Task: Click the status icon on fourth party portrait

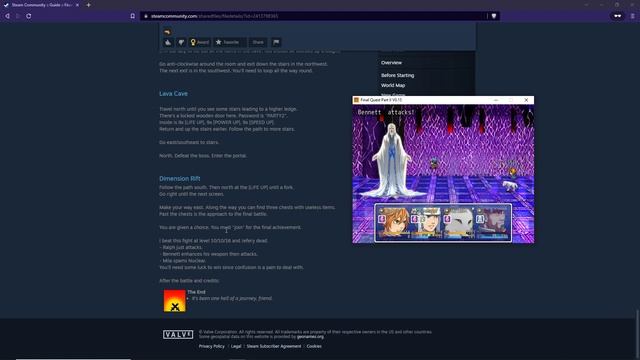Action: [x=480, y=219]
